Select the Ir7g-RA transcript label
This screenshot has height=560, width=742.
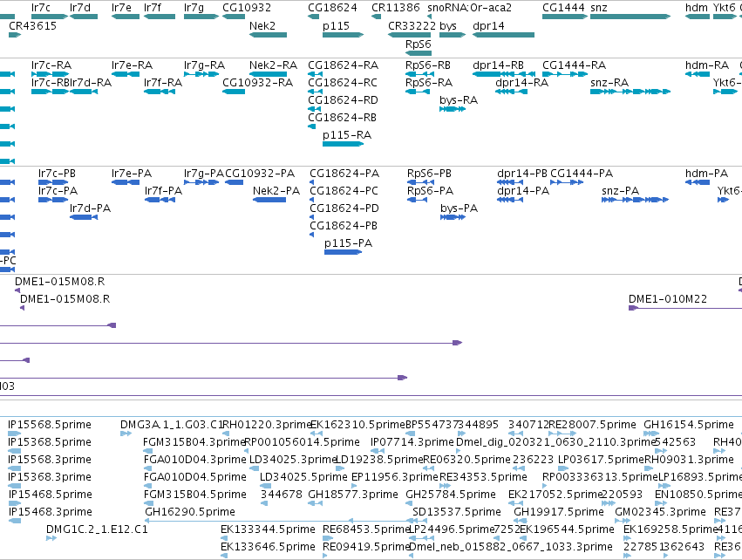click(x=204, y=65)
